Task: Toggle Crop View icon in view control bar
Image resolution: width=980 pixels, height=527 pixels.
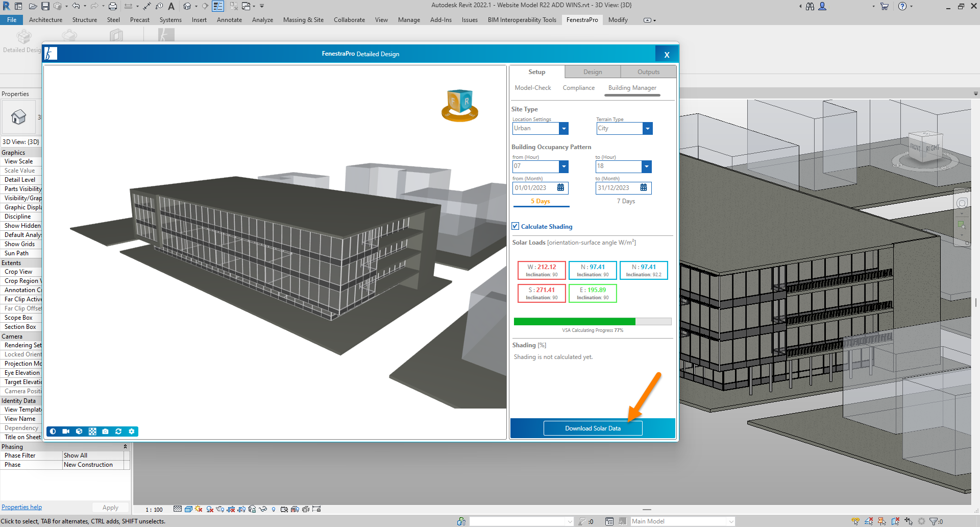Action: pos(231,509)
